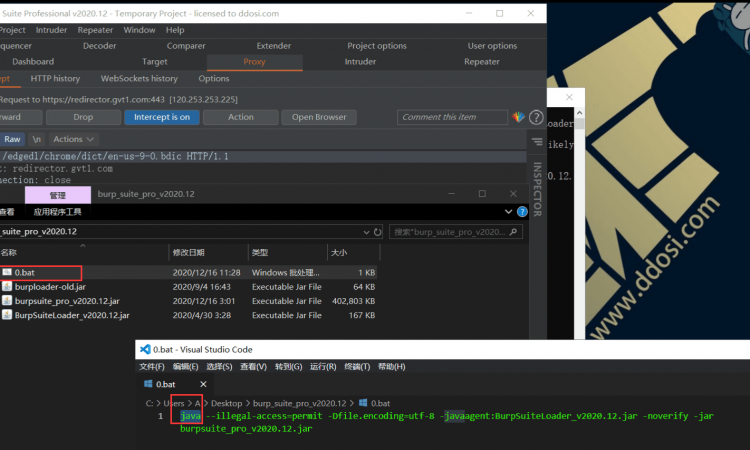Close the 0.bat editor tab

(x=203, y=384)
